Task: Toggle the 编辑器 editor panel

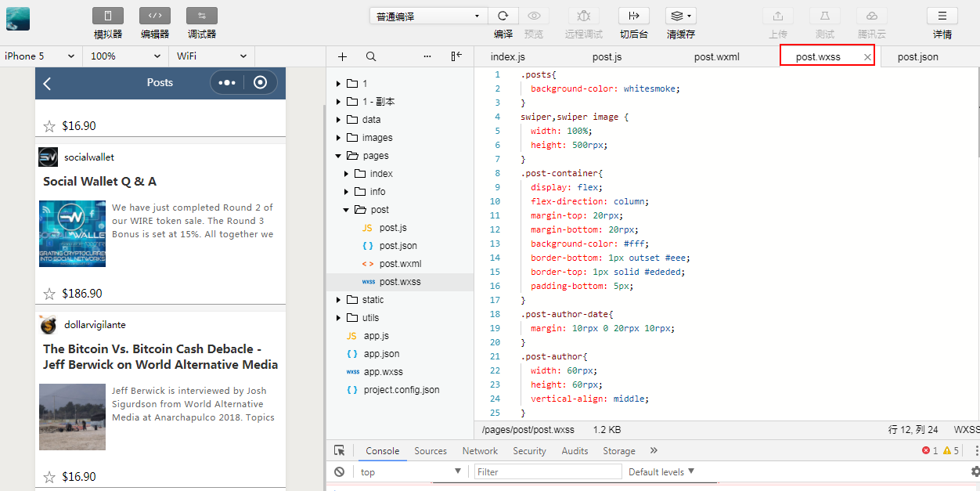Action: pyautogui.click(x=155, y=16)
